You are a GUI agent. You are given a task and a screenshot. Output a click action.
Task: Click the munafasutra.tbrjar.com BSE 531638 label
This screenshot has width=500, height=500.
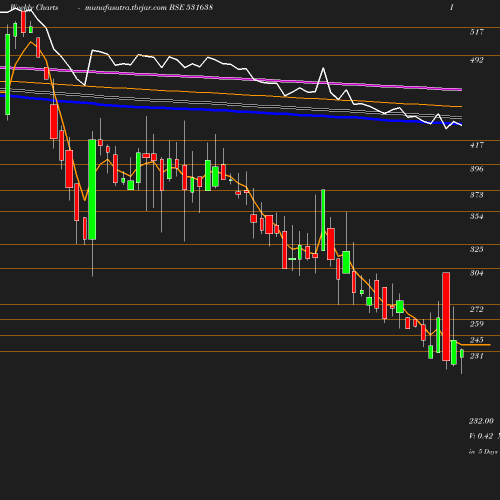[x=149, y=7]
